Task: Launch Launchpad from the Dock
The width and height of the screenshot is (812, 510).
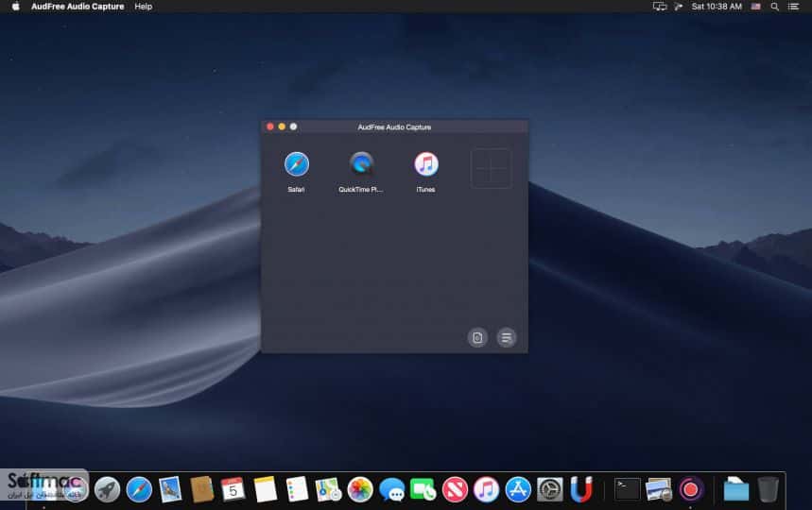Action: pos(107,489)
